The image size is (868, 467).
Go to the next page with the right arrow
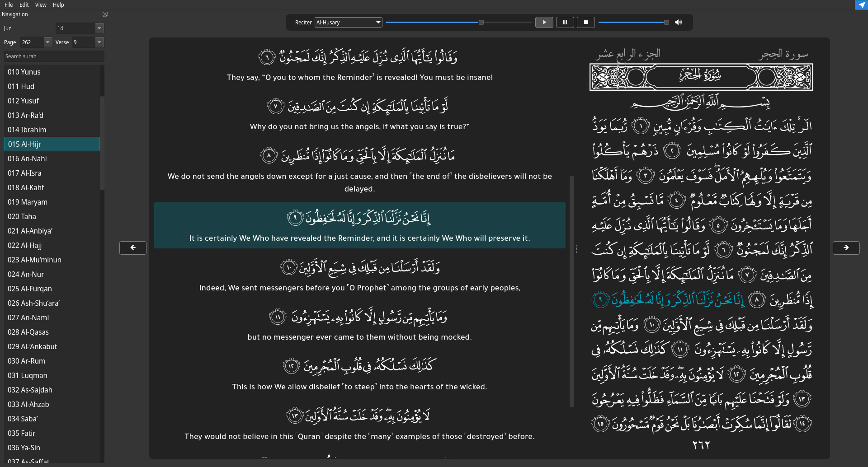click(845, 248)
